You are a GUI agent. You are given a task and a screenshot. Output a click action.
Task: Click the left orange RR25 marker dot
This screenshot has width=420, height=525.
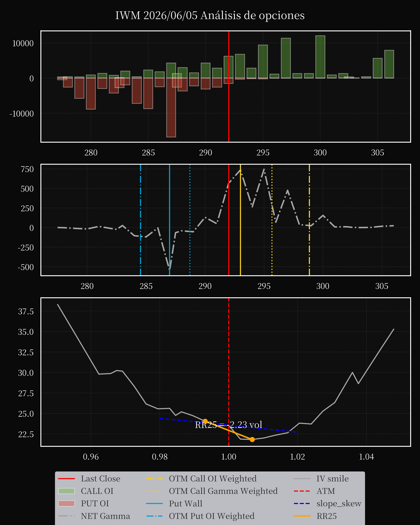pos(205,421)
